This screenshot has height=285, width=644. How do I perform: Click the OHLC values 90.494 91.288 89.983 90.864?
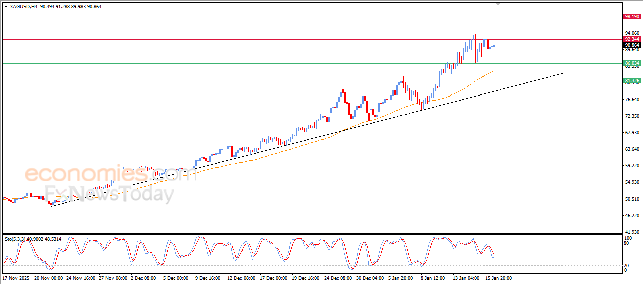tap(70, 7)
